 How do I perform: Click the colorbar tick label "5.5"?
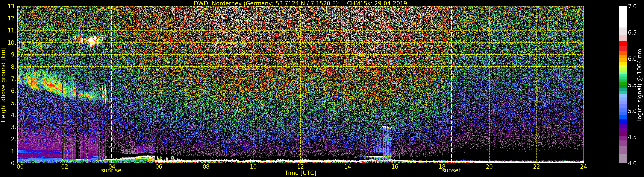coord(632,85)
